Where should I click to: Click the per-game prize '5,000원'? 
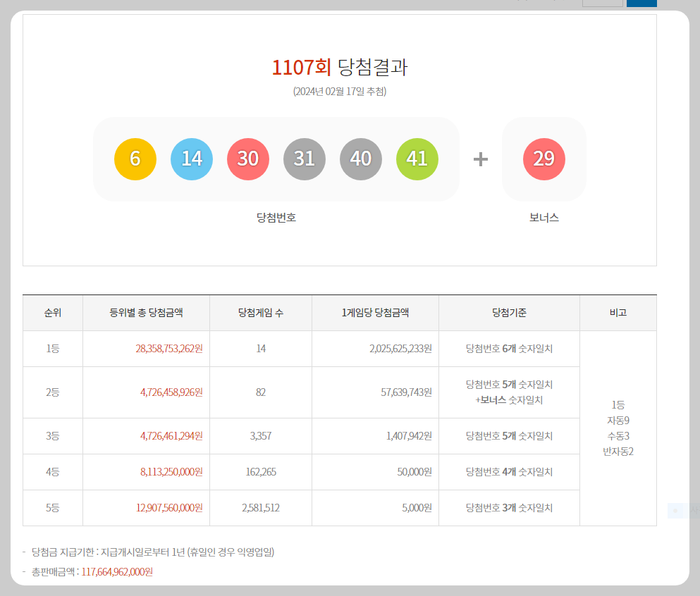point(417,508)
